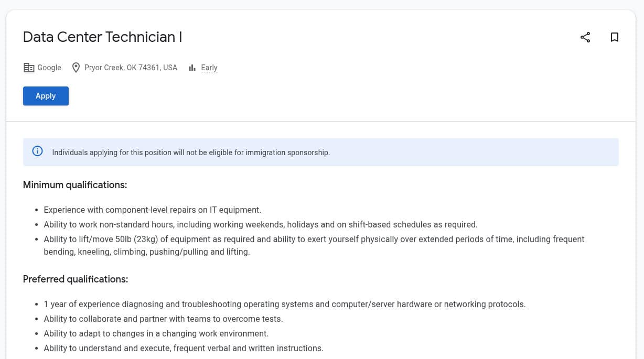Click the Pryor Creek, OK location text

point(131,68)
